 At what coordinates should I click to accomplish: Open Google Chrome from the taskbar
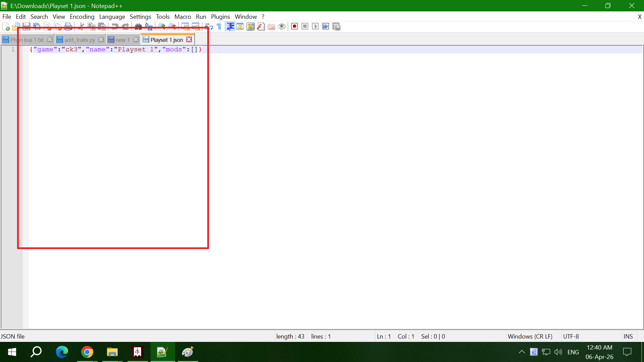87,352
